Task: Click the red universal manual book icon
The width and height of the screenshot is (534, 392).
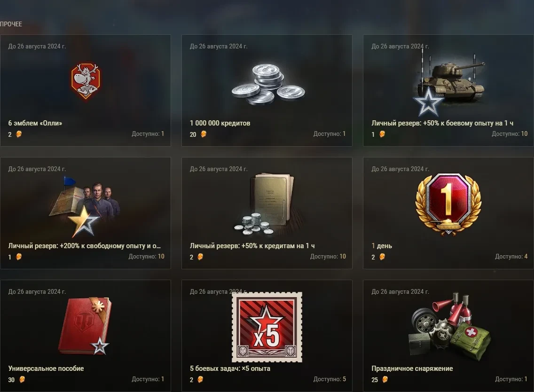Action: pos(85,326)
